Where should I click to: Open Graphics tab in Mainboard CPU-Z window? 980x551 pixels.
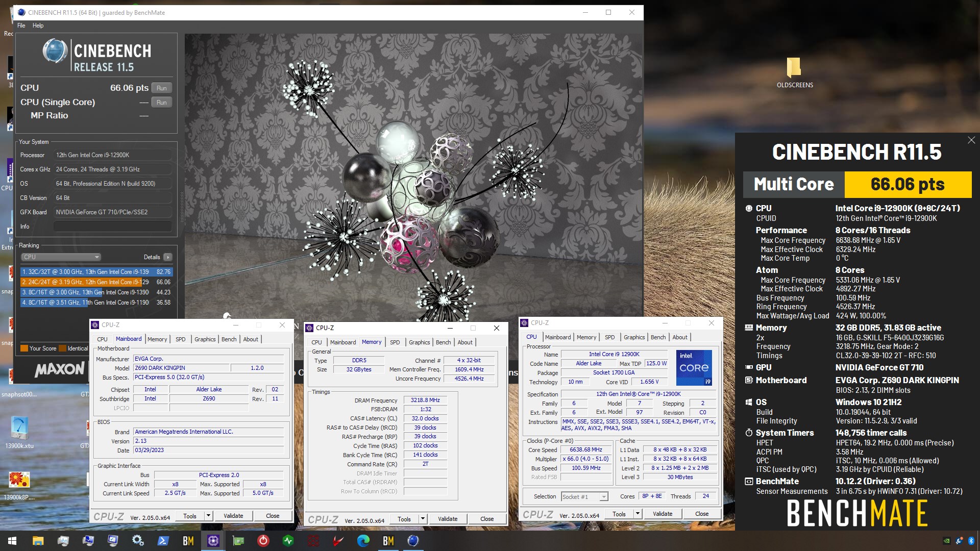[205, 339]
